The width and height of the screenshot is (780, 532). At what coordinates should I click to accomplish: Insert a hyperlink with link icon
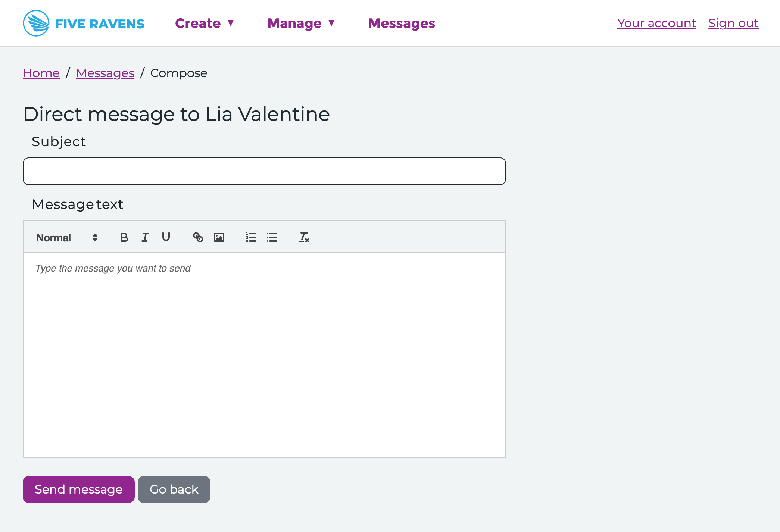click(198, 237)
